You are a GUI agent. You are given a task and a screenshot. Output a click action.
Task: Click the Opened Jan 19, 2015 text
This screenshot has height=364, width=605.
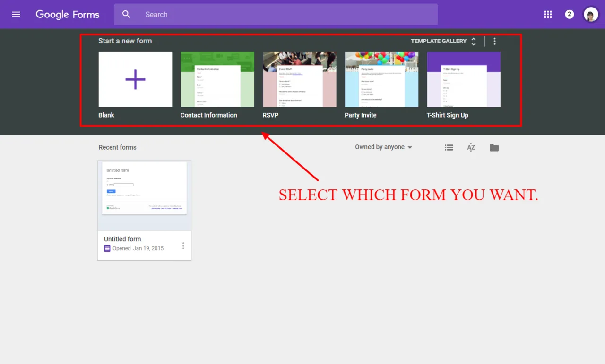click(x=138, y=248)
